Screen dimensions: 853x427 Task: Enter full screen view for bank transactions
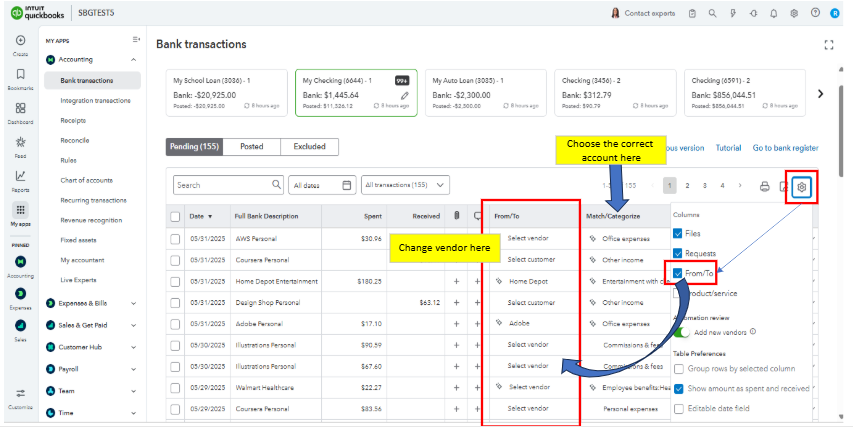(x=829, y=45)
